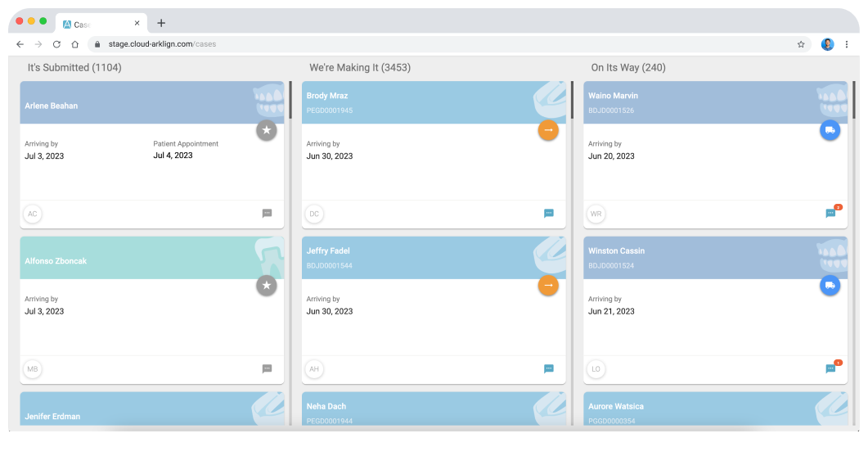Reload the current page
Screen dimensions: 868x456
tap(56, 44)
